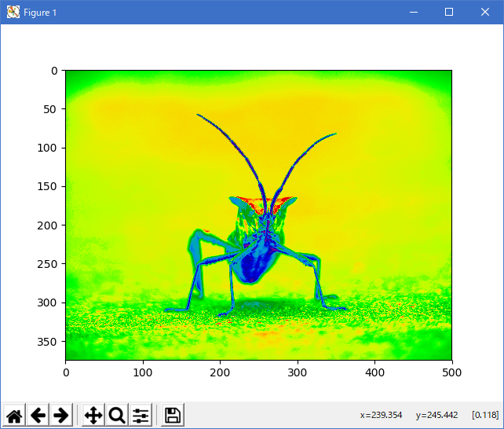Click the matplotlib icon in the title bar

[13, 13]
